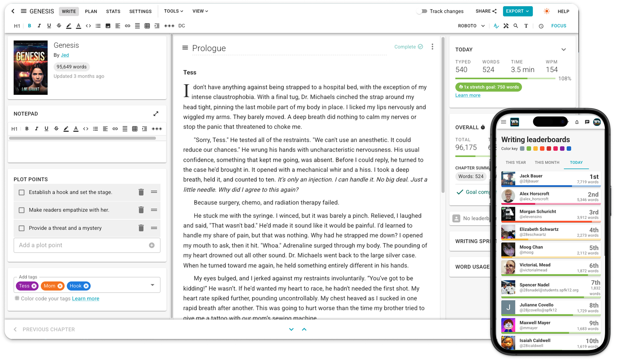Check the 'Establish a hook' plot point
618x364 pixels.
point(22,192)
